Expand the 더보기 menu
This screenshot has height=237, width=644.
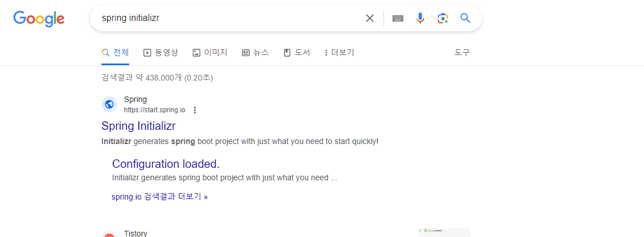(x=339, y=53)
